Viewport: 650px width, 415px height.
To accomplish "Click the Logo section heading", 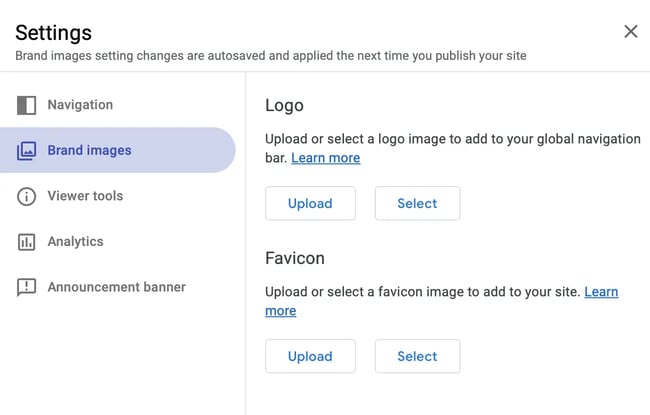I will point(284,106).
